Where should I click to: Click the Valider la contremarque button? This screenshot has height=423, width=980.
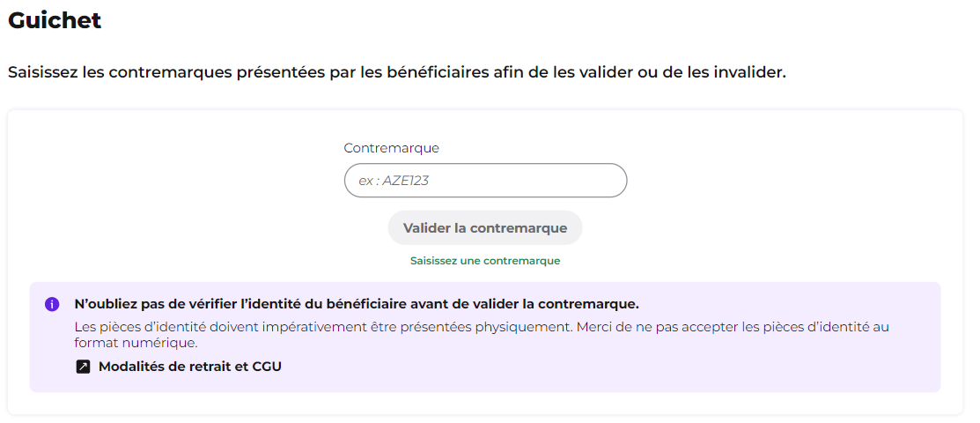click(x=485, y=227)
